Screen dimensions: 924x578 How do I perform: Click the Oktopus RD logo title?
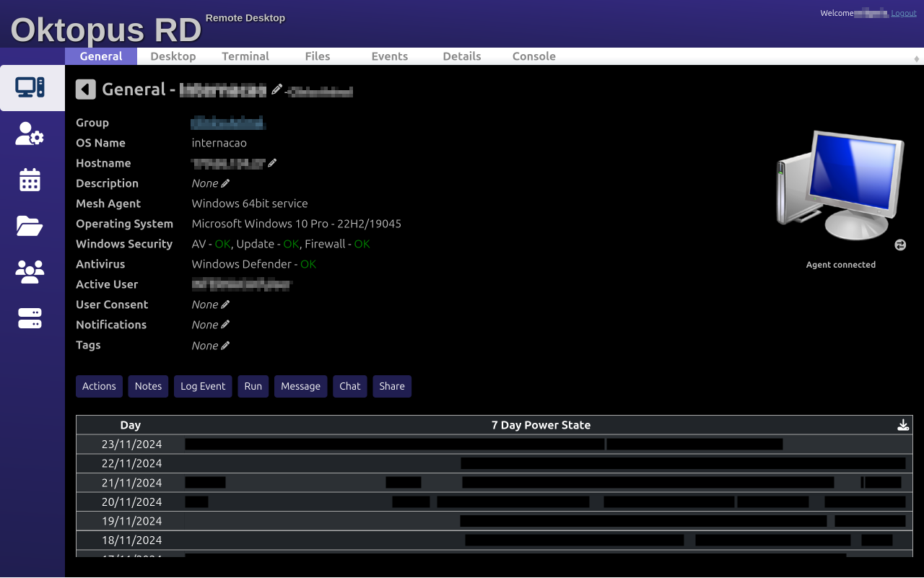(106, 30)
